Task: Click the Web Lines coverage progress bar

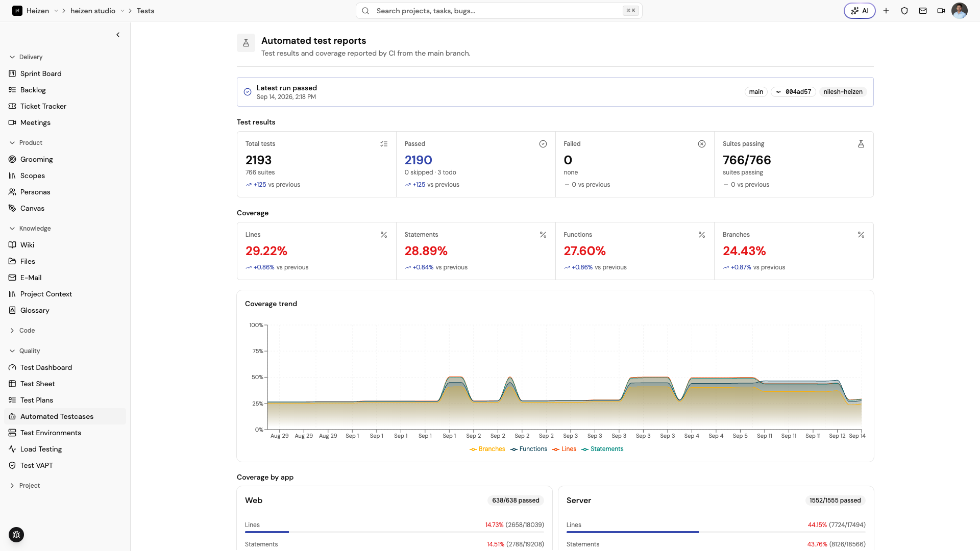Action: pyautogui.click(x=395, y=532)
